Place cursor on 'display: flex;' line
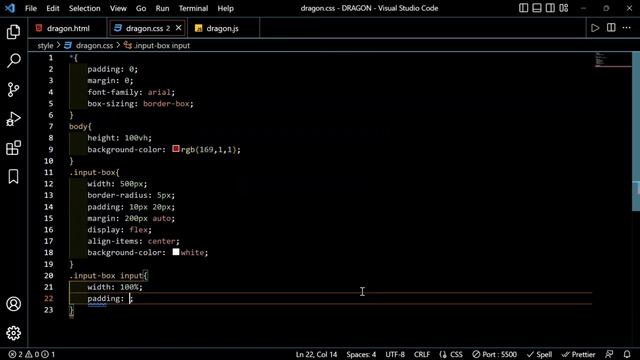The width and height of the screenshot is (640, 360). tap(119, 229)
